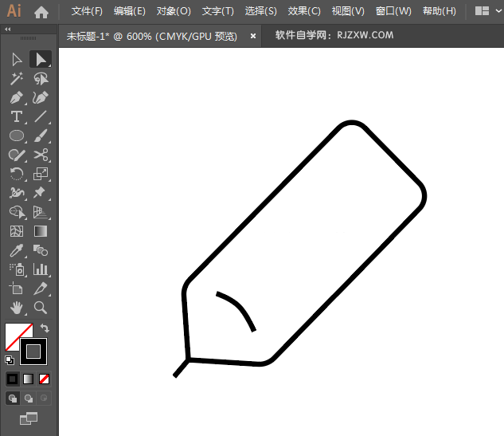Enable Draw Behind mode
The height and width of the screenshot is (436, 504).
[x=29, y=399]
